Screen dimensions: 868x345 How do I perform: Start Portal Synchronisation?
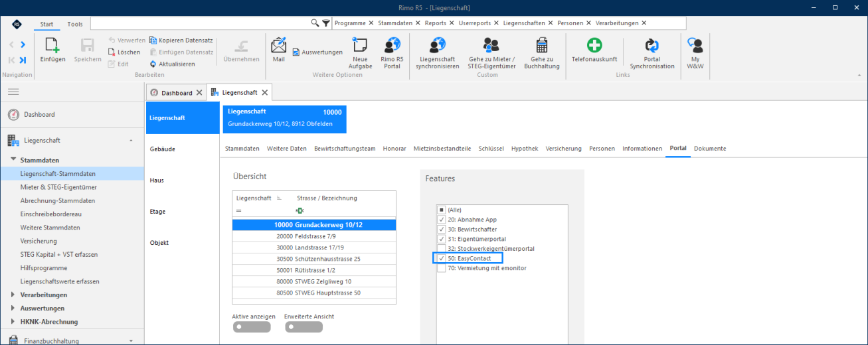coord(652,53)
